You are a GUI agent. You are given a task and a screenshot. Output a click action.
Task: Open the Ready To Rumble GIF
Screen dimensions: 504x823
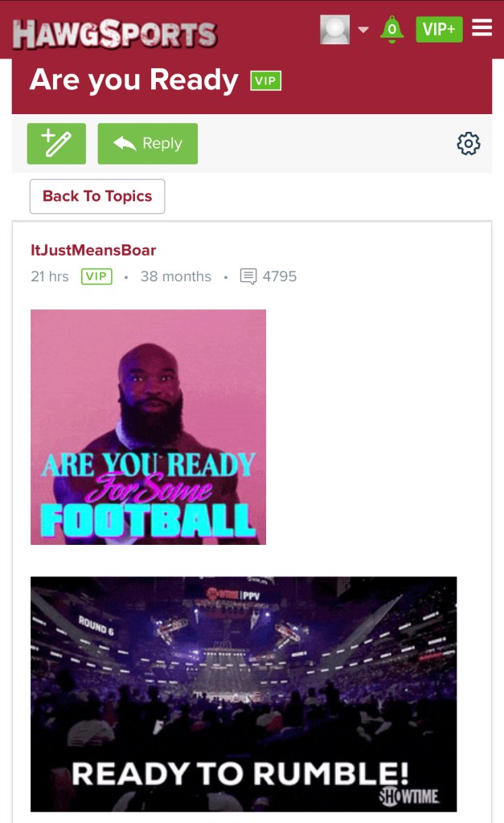tap(244, 694)
